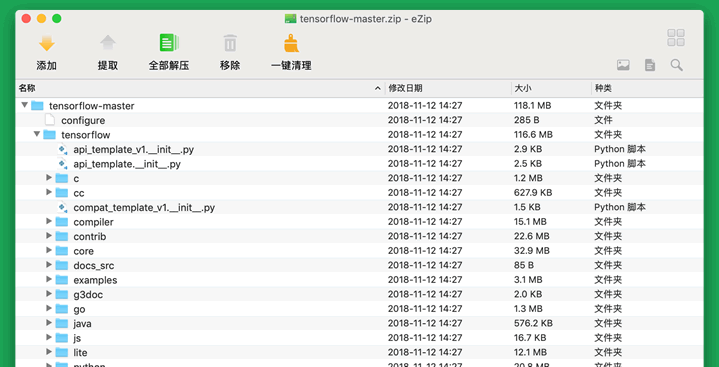Collapse the tensorflow-master root folder
This screenshot has width=719, height=367.
coord(25,106)
